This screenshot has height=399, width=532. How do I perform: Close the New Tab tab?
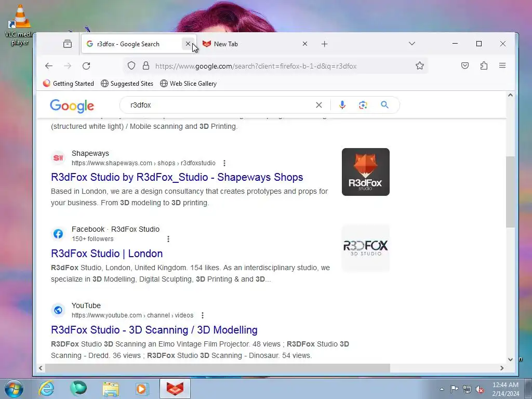click(304, 44)
